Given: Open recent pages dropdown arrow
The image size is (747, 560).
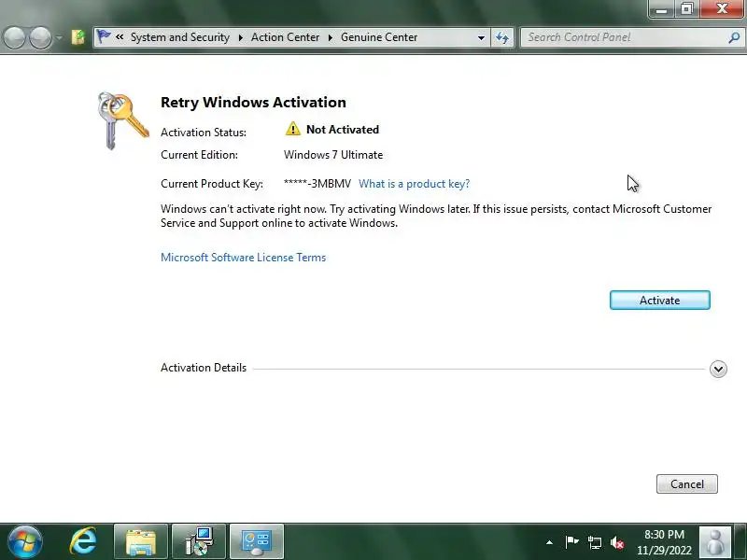Looking at the screenshot, I should (x=59, y=37).
